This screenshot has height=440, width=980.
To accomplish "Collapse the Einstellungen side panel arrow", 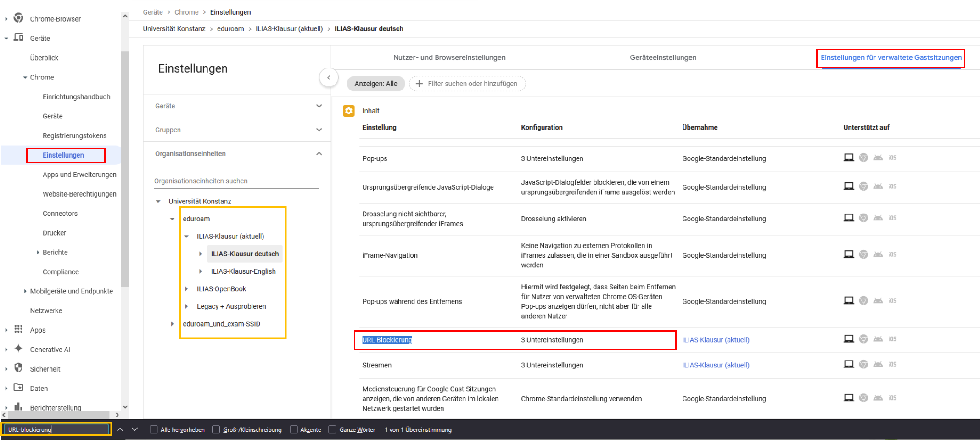I will [x=329, y=78].
